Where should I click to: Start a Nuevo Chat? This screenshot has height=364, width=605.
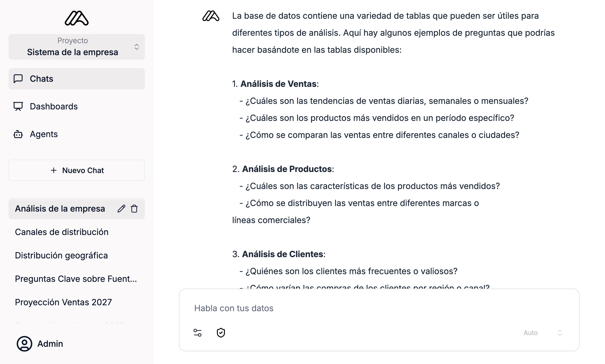pyautogui.click(x=76, y=170)
